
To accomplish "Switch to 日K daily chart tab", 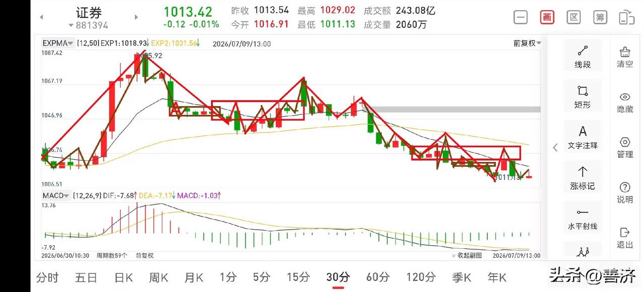I will coord(123,277).
